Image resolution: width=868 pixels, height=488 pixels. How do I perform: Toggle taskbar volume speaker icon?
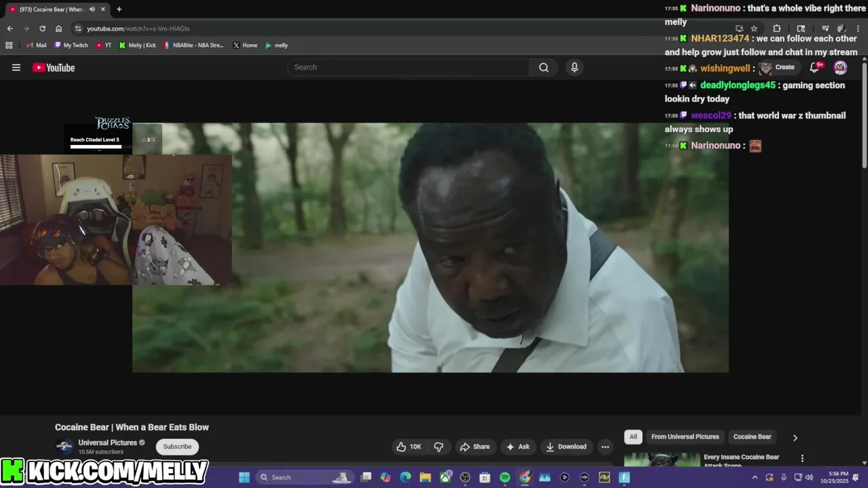[809, 477]
